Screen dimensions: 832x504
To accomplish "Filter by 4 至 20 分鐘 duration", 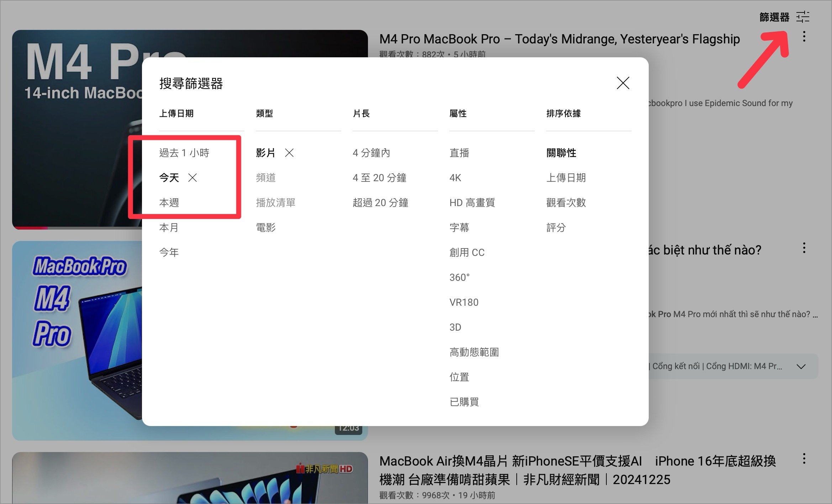I will click(379, 178).
